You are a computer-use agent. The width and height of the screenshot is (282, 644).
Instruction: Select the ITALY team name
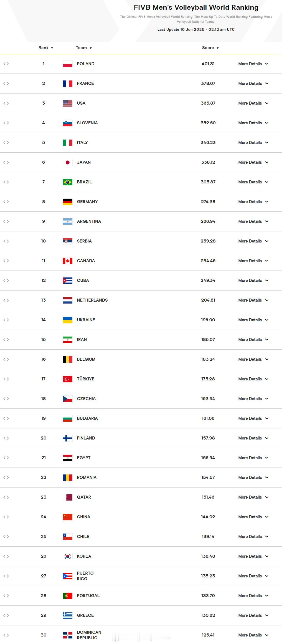tap(82, 143)
